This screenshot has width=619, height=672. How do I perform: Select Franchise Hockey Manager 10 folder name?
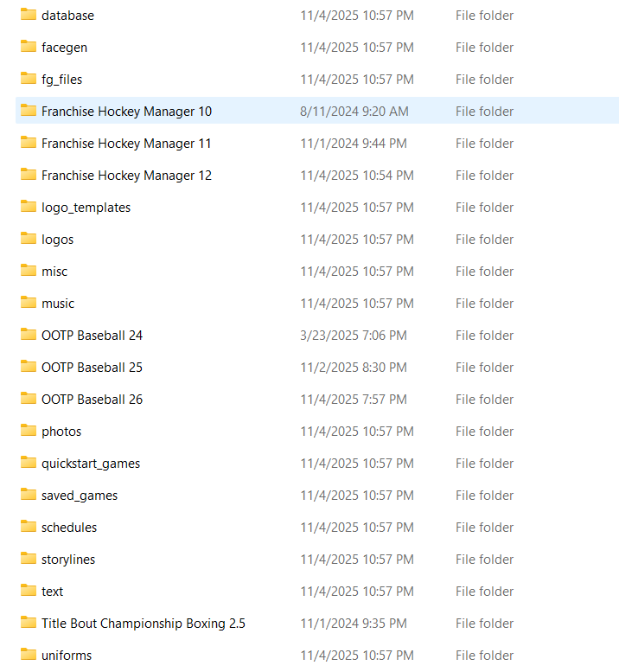coord(126,111)
